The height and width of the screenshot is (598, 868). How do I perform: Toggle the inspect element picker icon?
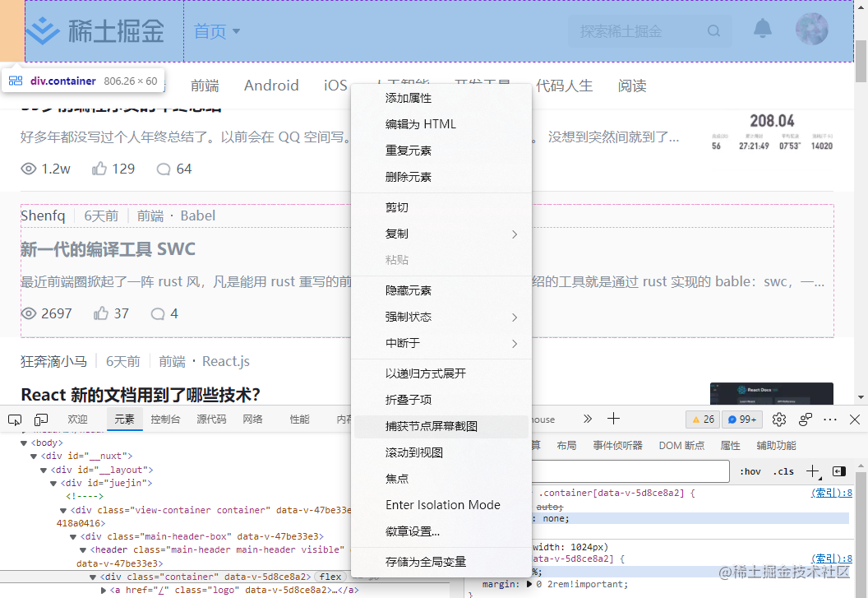[x=15, y=420]
